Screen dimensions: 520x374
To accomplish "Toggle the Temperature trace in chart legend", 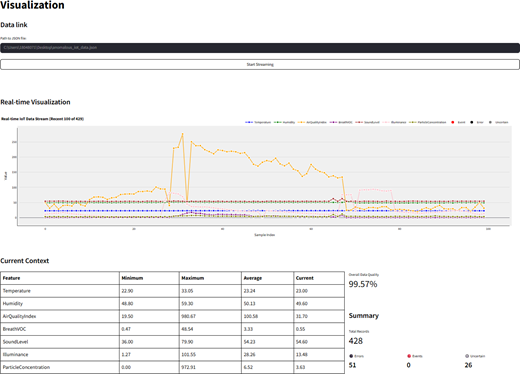I will [258, 122].
